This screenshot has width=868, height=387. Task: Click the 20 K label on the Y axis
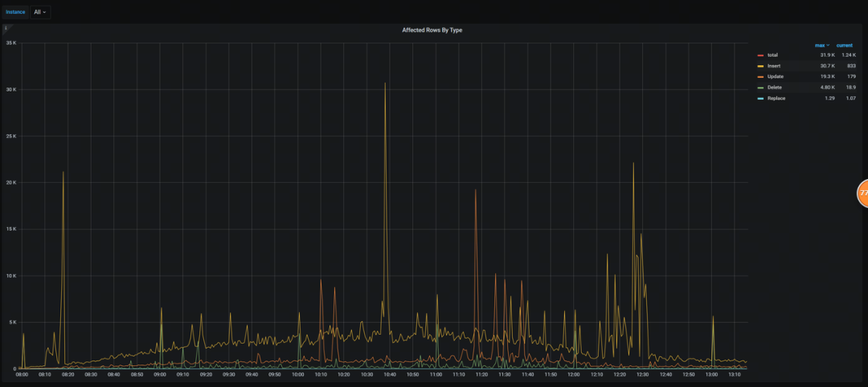(11, 182)
